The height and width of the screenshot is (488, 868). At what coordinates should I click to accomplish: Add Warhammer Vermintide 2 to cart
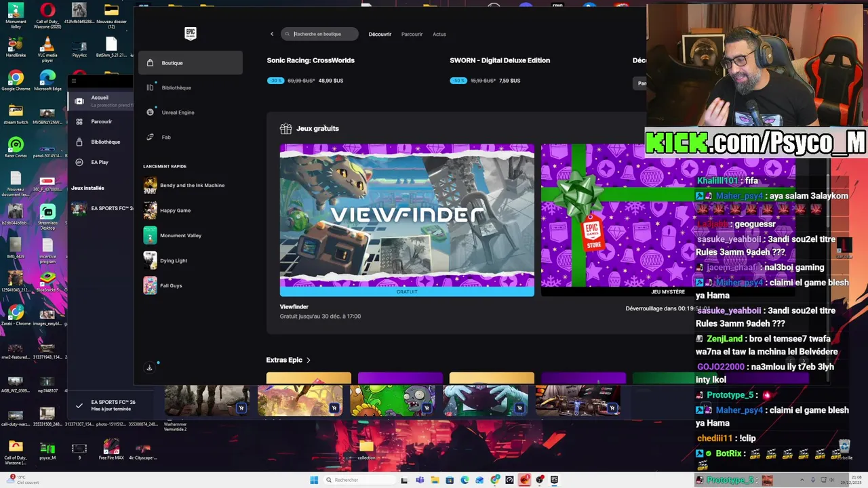(241, 408)
